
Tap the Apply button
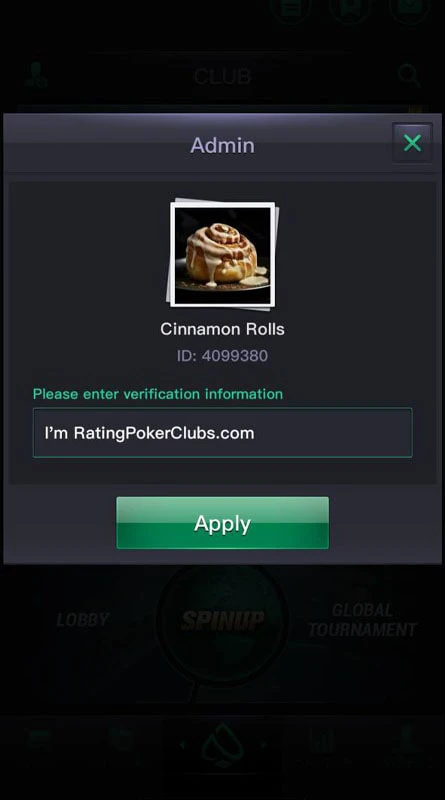coord(222,523)
